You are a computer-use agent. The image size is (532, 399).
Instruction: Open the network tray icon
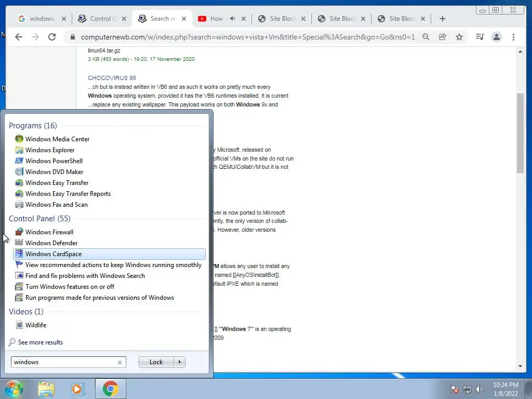point(467,389)
